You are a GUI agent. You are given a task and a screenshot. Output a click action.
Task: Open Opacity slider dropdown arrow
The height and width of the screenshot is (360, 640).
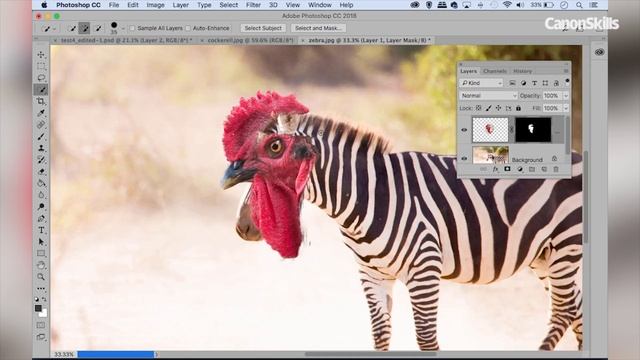pos(566,96)
